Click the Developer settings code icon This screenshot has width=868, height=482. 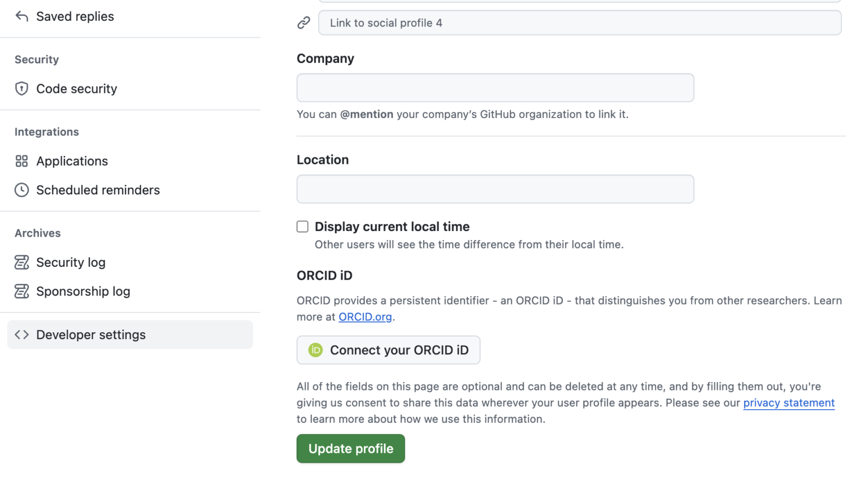(x=21, y=335)
